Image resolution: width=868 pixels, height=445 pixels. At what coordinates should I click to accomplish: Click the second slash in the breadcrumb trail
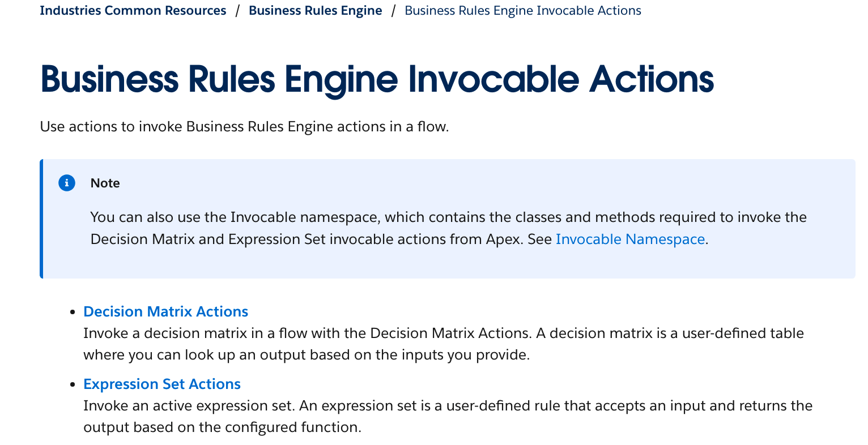pos(393,10)
